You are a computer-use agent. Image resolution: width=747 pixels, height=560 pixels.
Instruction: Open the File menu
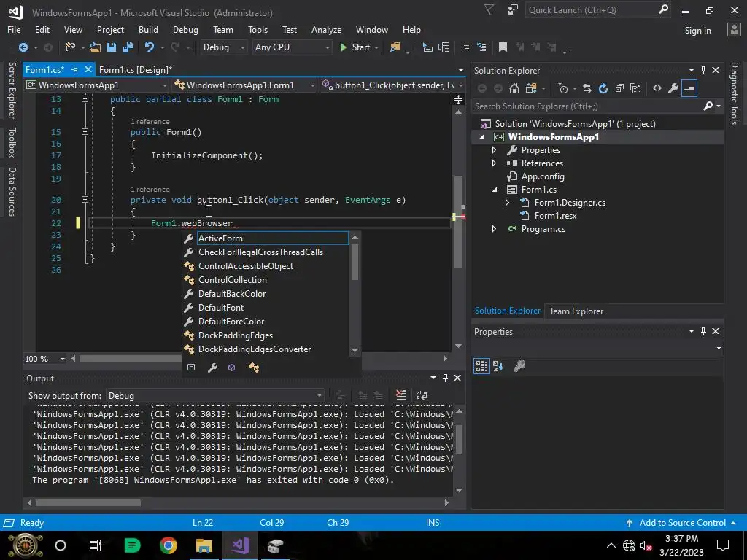tap(14, 29)
